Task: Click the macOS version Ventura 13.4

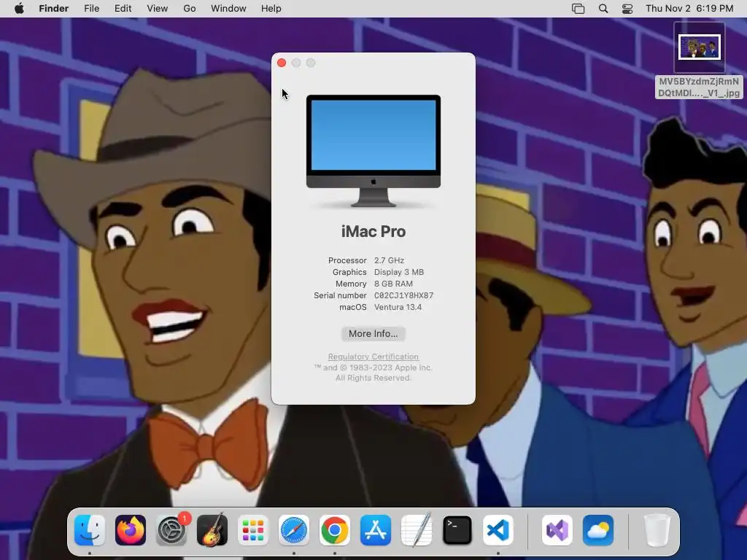Action: (398, 307)
